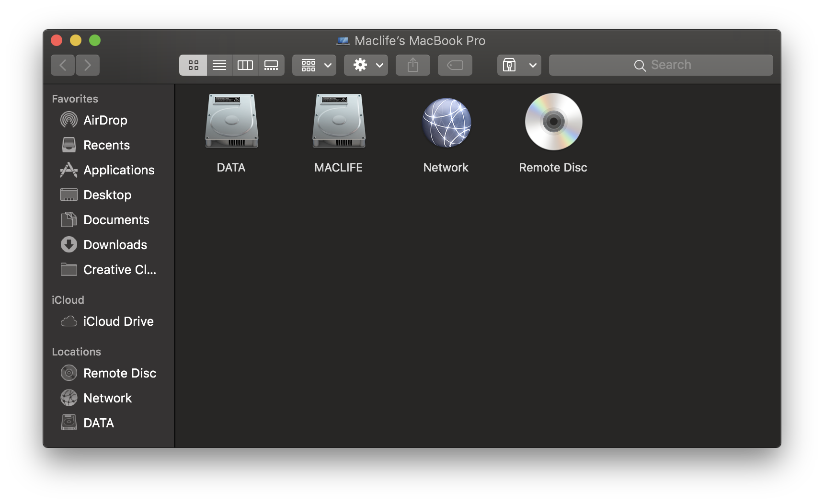Open AirDrop from the sidebar
The height and width of the screenshot is (504, 824).
(105, 120)
